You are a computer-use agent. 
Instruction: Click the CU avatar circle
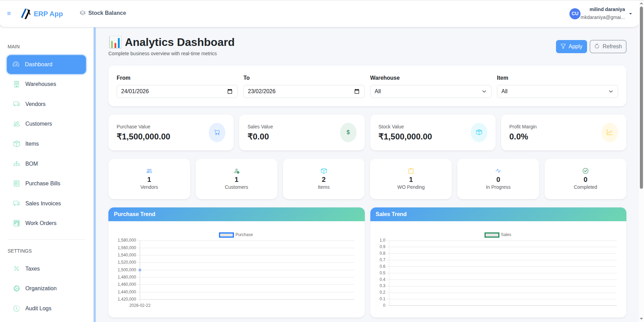tap(575, 13)
